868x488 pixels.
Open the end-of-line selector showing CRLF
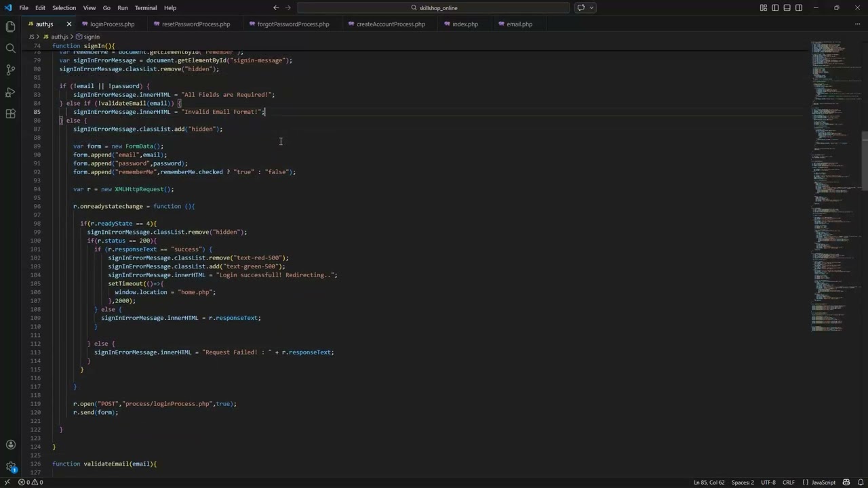tap(789, 482)
